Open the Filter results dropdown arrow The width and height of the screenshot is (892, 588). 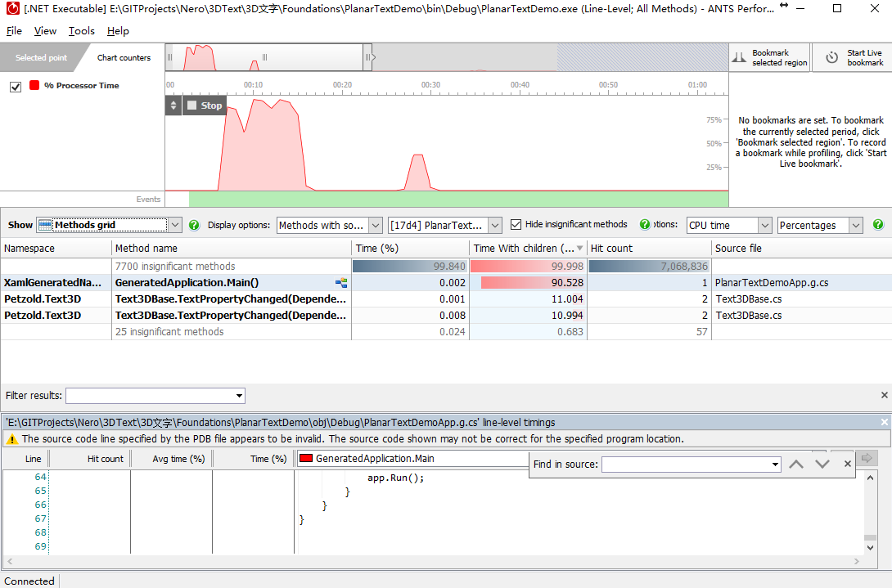click(240, 396)
